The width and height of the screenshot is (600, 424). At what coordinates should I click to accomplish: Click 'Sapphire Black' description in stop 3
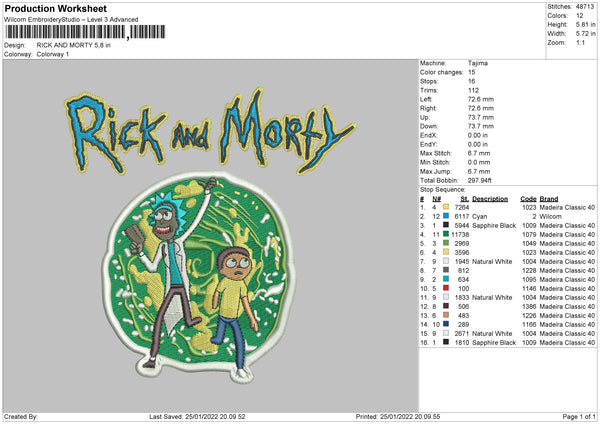[x=494, y=225]
